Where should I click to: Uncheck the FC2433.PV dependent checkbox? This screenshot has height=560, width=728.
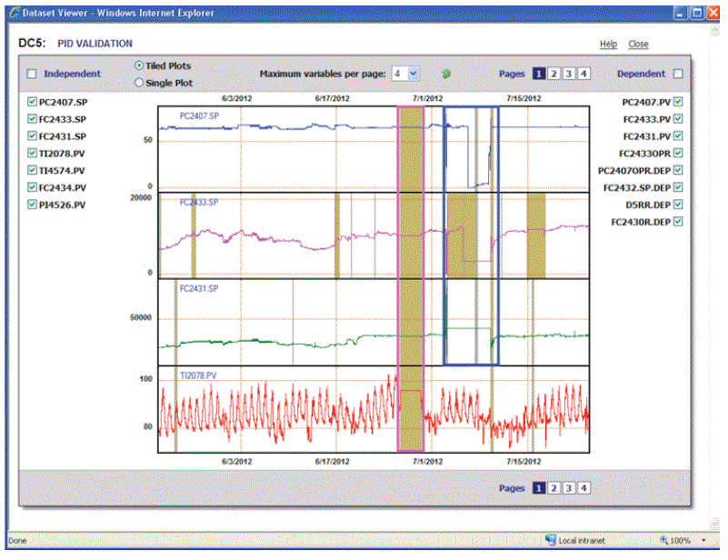coord(678,119)
